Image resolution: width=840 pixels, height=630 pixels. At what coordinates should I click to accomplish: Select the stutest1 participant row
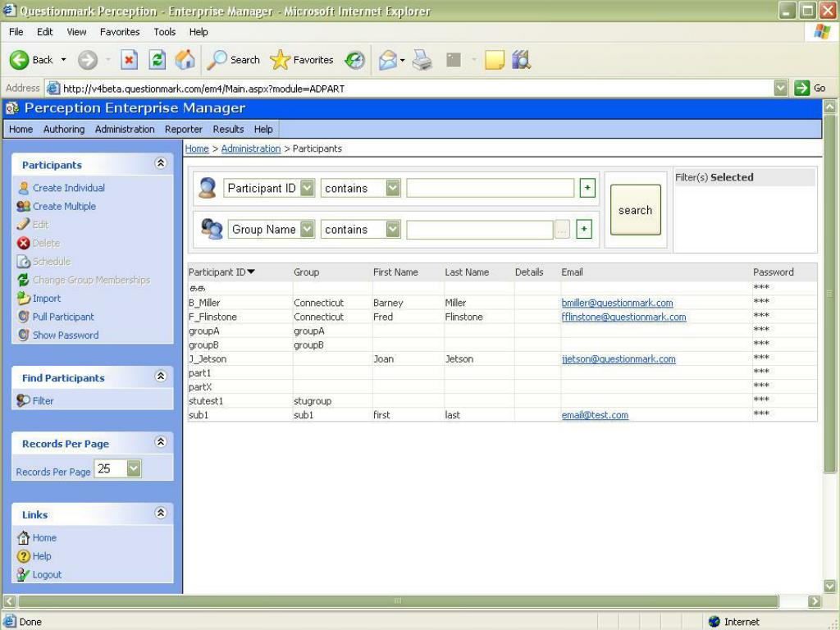502,400
